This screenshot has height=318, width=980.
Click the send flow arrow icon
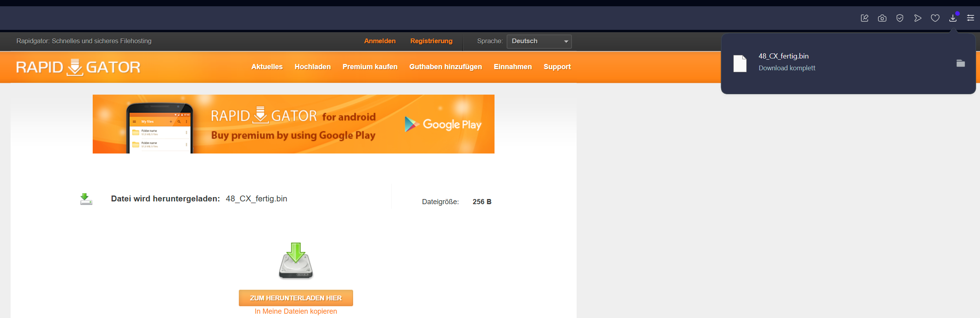point(918,18)
